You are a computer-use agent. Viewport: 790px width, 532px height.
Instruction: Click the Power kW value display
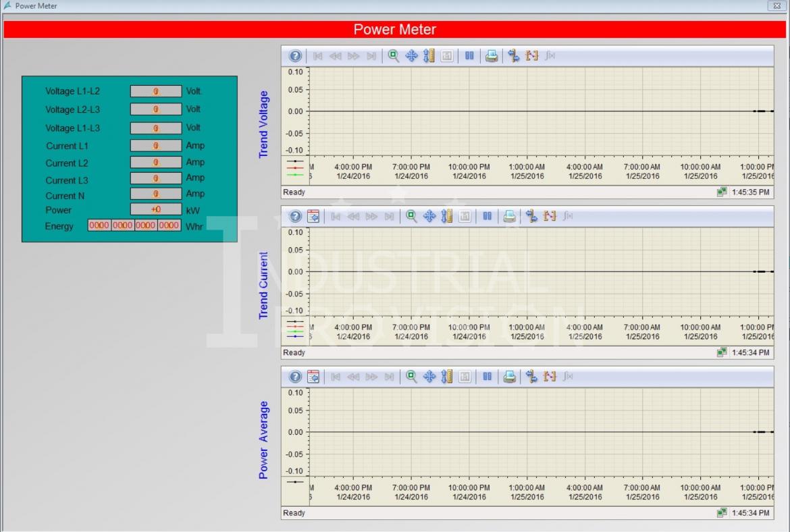tap(156, 210)
